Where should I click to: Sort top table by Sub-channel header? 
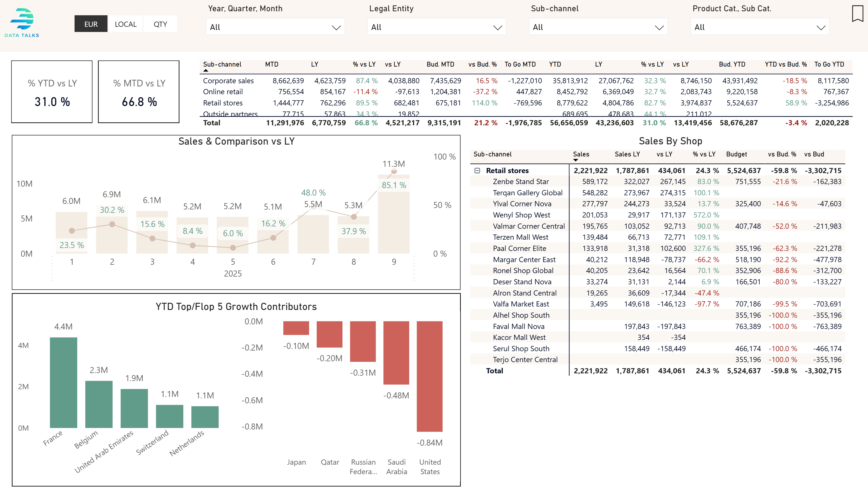pos(222,64)
